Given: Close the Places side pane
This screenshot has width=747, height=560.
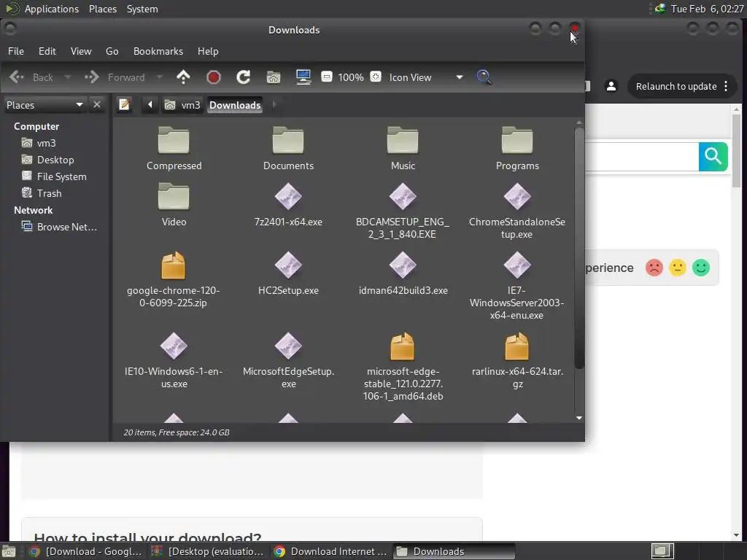Looking at the screenshot, I should click(97, 104).
